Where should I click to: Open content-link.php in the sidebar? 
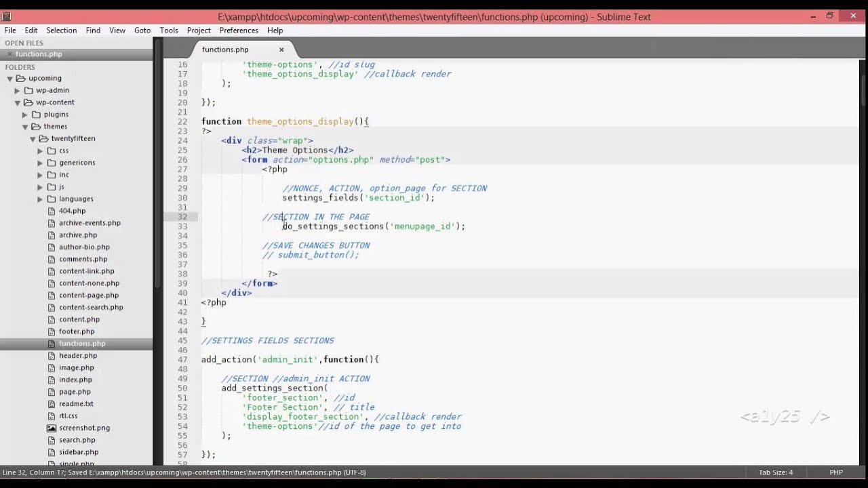[87, 271]
